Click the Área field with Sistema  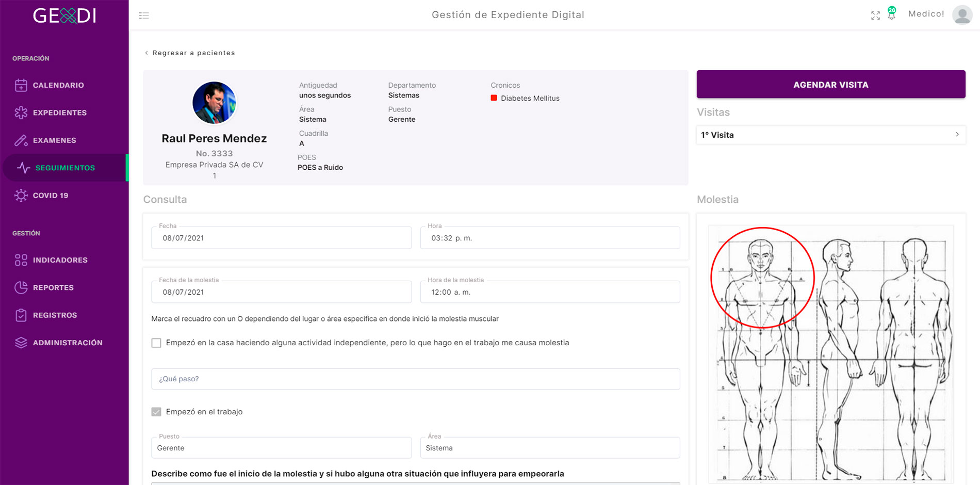pos(550,448)
